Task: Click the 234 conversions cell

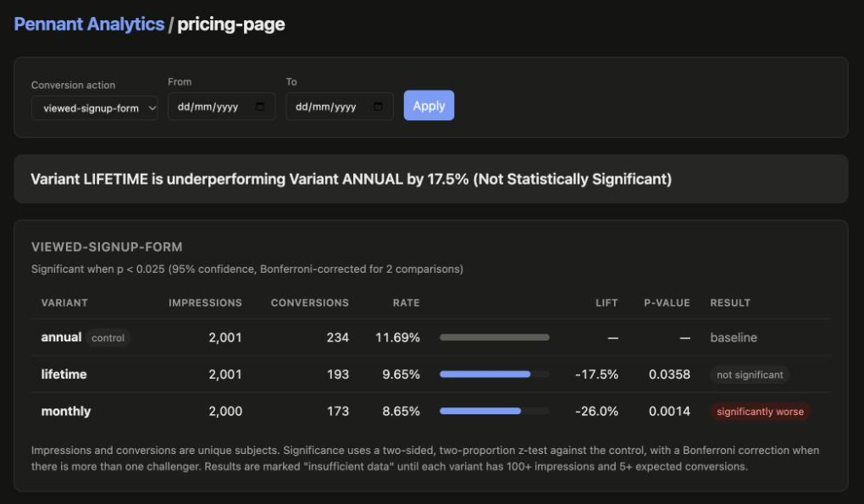Action: tap(338, 337)
